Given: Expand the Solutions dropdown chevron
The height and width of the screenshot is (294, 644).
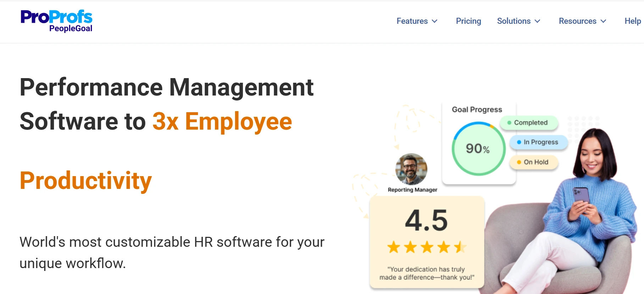Looking at the screenshot, I should (x=537, y=21).
